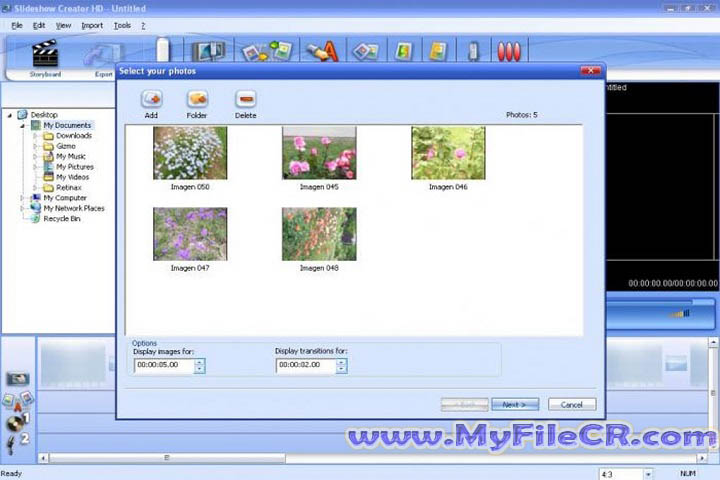The height and width of the screenshot is (480, 720).
Task: Expand the My Computer tree node
Action: point(22,198)
